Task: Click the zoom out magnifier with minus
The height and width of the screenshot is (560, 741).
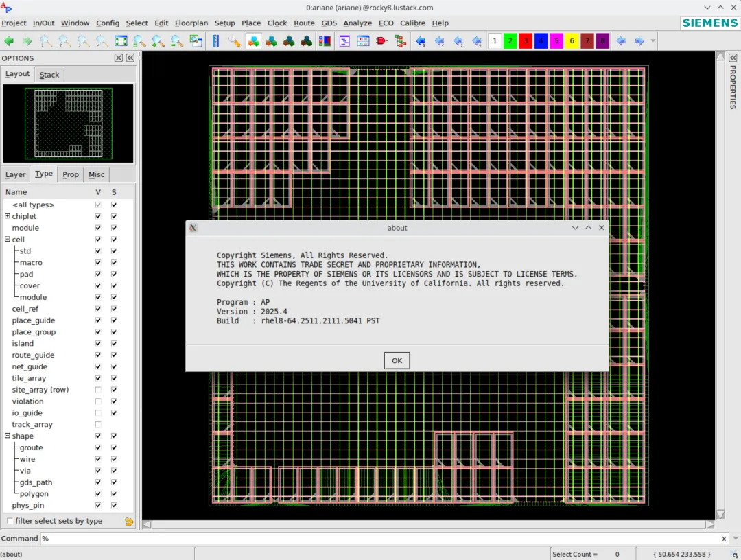Action: [177, 41]
